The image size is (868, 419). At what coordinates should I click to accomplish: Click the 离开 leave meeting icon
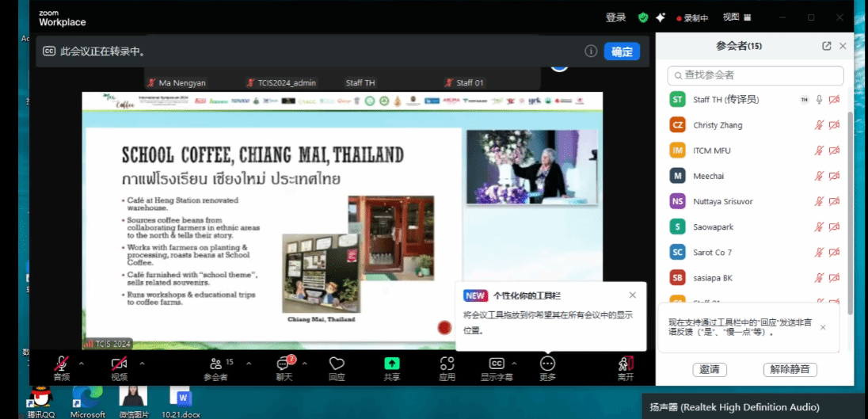point(626,364)
